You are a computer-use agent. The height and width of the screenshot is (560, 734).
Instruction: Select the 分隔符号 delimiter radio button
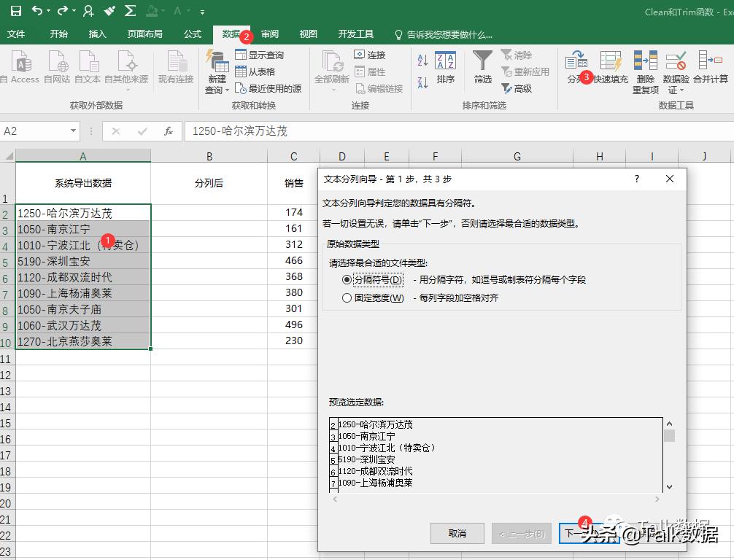coord(347,280)
